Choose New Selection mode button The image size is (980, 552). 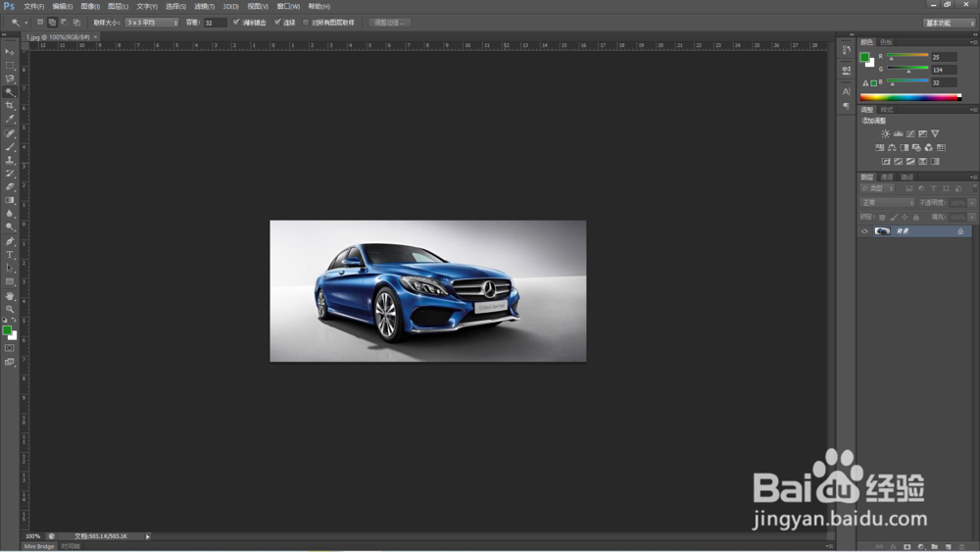[40, 22]
